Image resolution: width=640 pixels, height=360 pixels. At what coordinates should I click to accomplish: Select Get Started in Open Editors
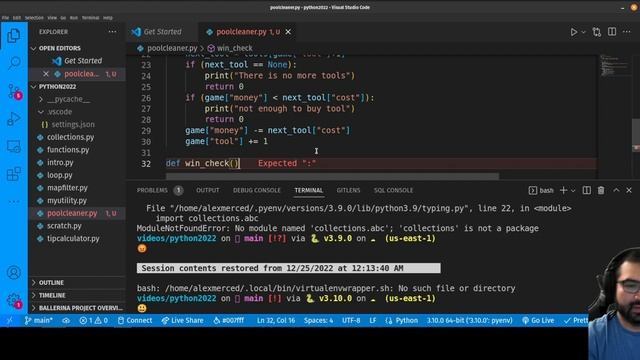tap(77, 61)
